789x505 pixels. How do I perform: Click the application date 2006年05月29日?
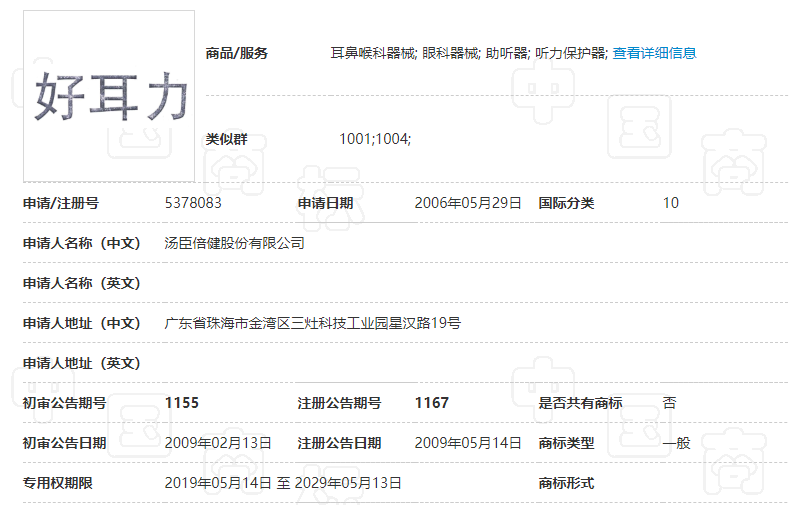(x=467, y=203)
